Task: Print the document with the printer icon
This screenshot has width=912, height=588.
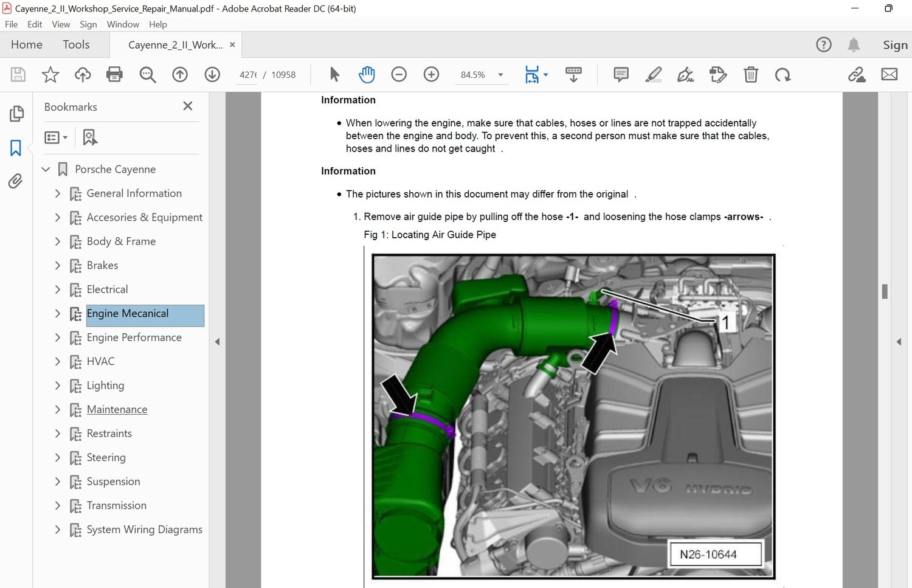Action: [114, 75]
